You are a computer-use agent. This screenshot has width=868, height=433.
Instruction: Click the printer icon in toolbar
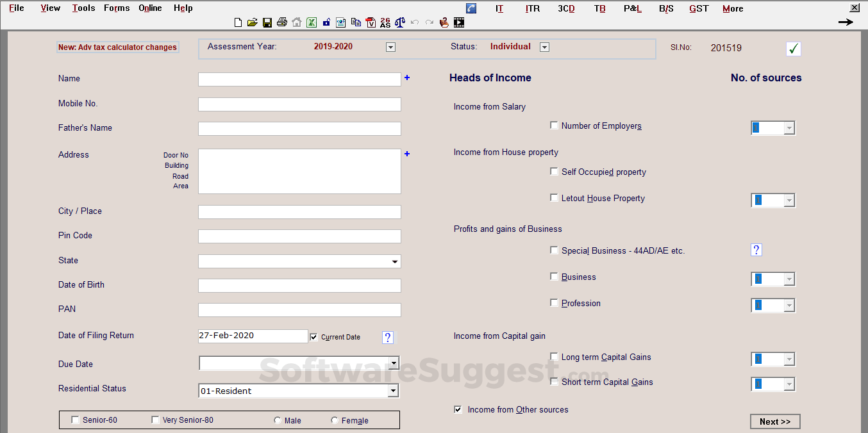click(x=281, y=22)
